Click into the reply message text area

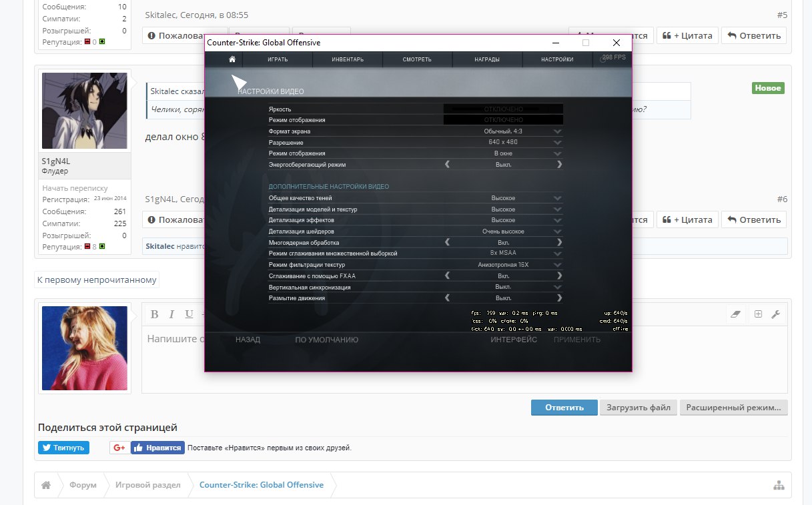coord(464,359)
